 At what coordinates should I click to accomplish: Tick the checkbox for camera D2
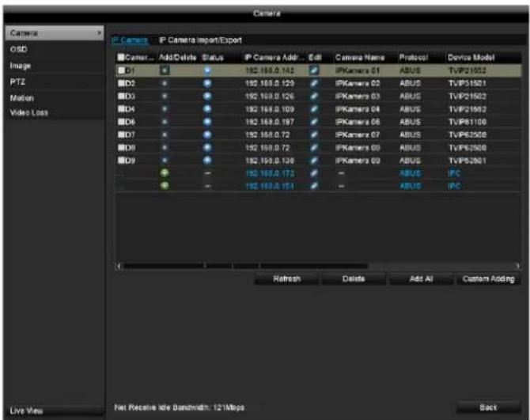click(x=121, y=83)
